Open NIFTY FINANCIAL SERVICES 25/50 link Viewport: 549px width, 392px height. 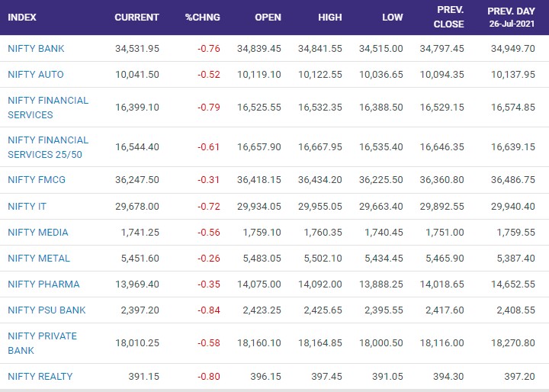tap(48, 147)
